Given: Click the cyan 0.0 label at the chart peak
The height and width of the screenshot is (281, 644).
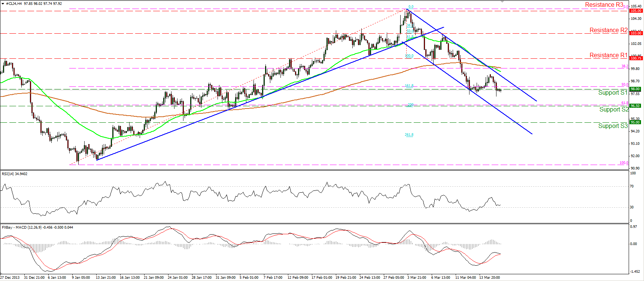Looking at the screenshot, I should 411,7.
